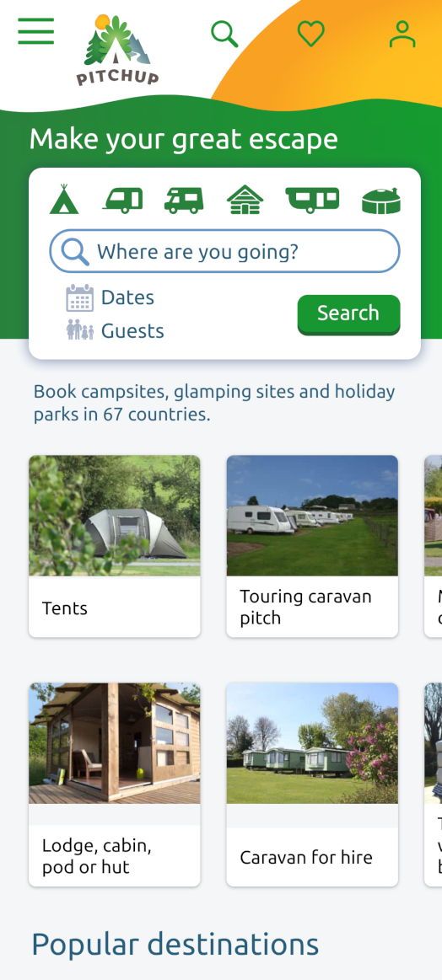This screenshot has height=980, width=442.
Task: Select the static caravan icon
Action: [x=312, y=201]
